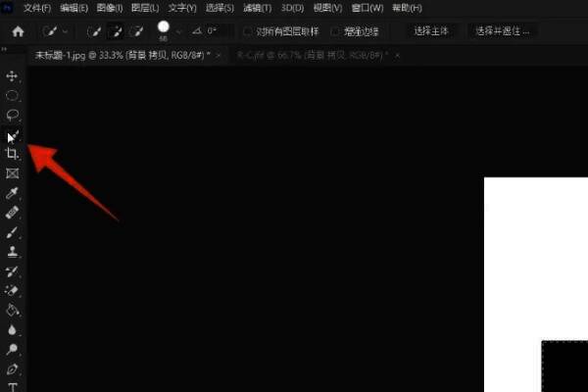Select the Healing Brush tool

12,213
